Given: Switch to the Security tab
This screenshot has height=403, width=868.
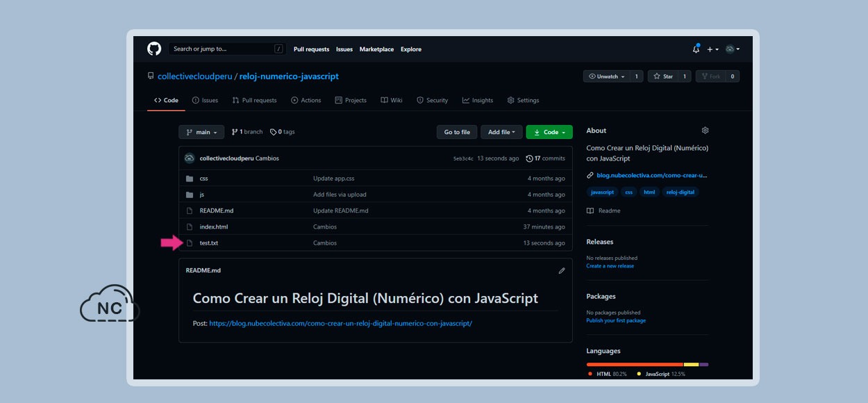Looking at the screenshot, I should click(x=432, y=100).
